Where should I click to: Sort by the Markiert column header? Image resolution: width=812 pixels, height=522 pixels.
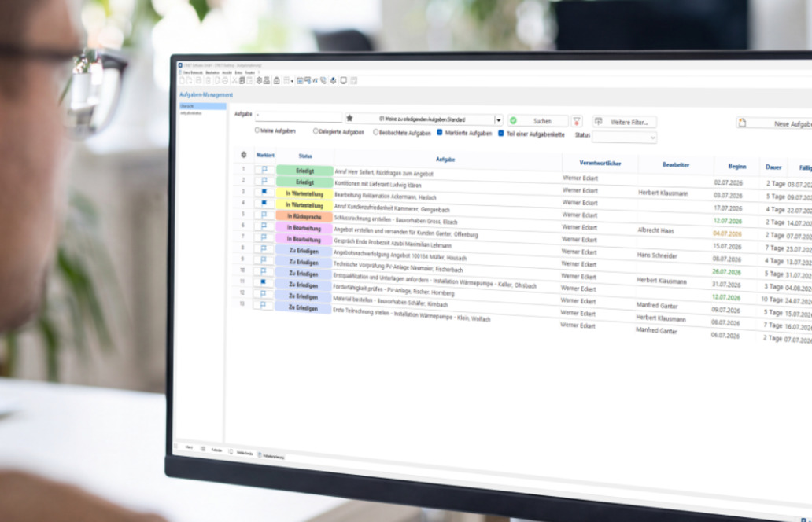(x=265, y=155)
